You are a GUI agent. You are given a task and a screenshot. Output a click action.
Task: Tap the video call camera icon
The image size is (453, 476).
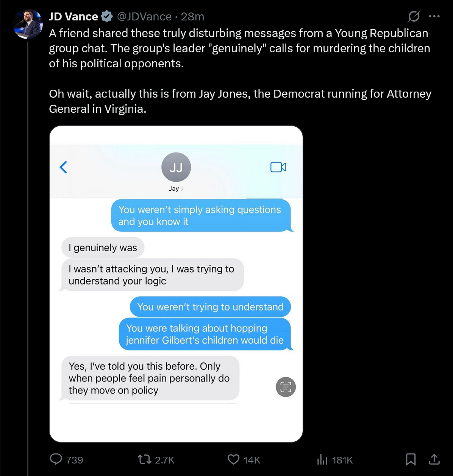(x=278, y=167)
